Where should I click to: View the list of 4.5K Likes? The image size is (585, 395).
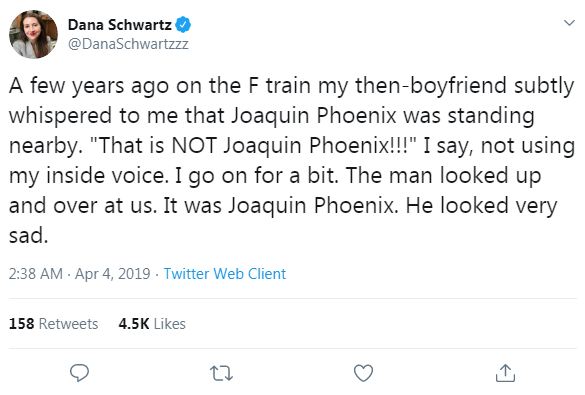click(152, 324)
